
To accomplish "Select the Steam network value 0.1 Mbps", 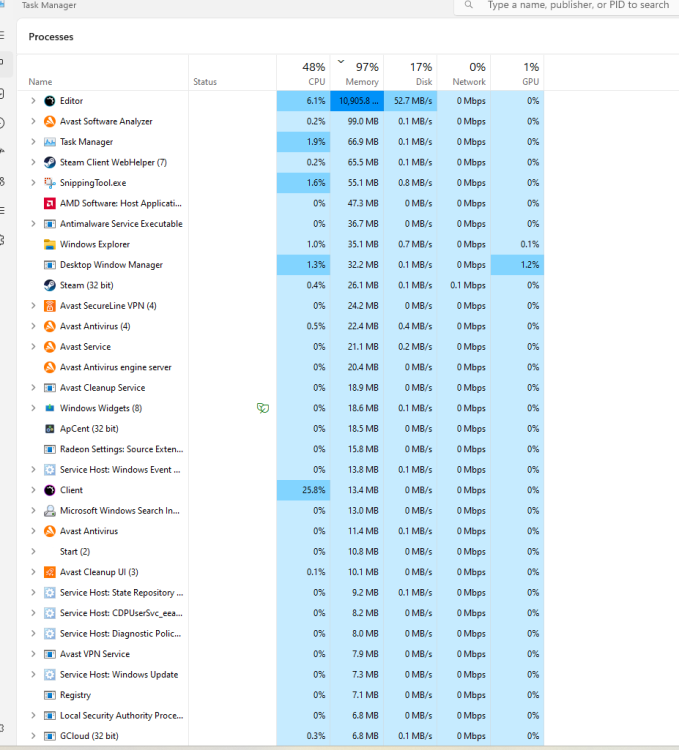I will click(x=464, y=286).
